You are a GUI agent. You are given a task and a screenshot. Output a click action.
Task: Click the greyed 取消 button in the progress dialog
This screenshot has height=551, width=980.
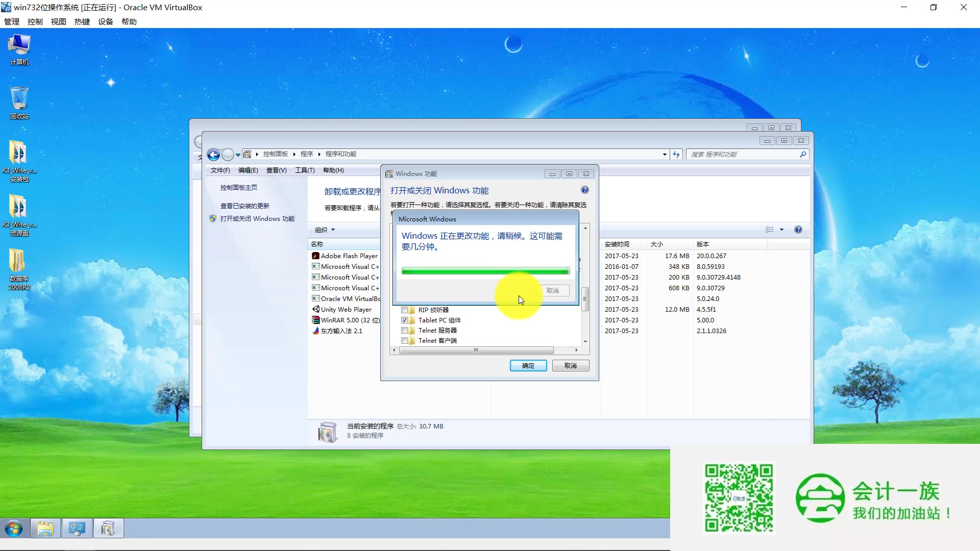(552, 290)
